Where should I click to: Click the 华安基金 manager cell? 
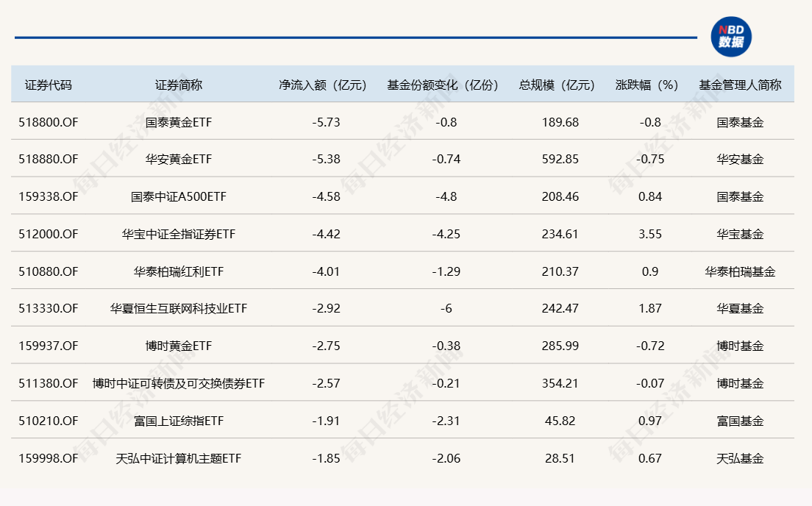click(x=740, y=159)
